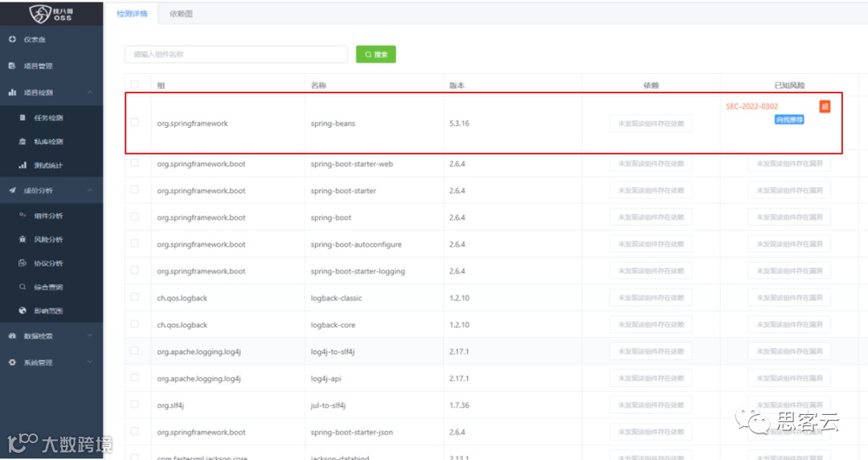Select the spring-boot-autoconfigure row checkbox
Image resolution: width=868 pixels, height=460 pixels.
point(134,244)
